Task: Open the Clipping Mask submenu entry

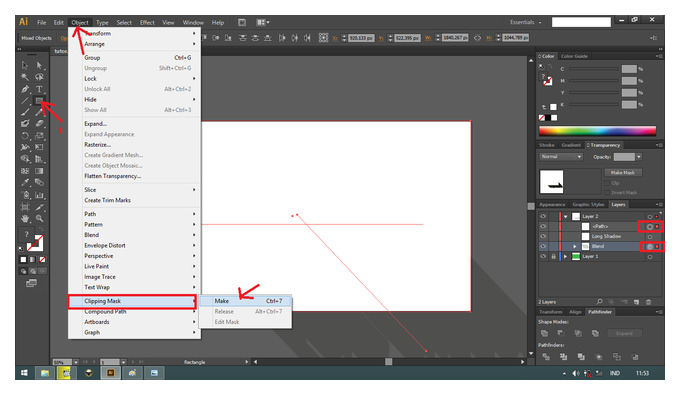Action: (132, 301)
